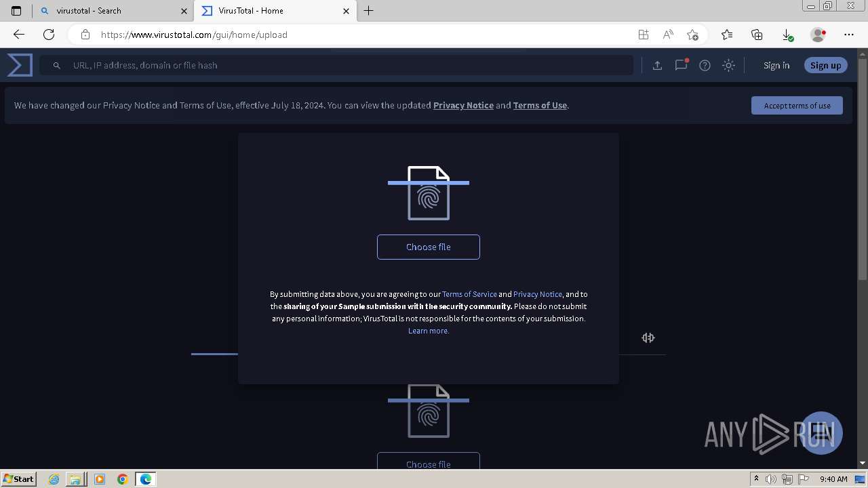868x488 pixels.
Task: Open the help question mark icon
Action: (x=705, y=65)
